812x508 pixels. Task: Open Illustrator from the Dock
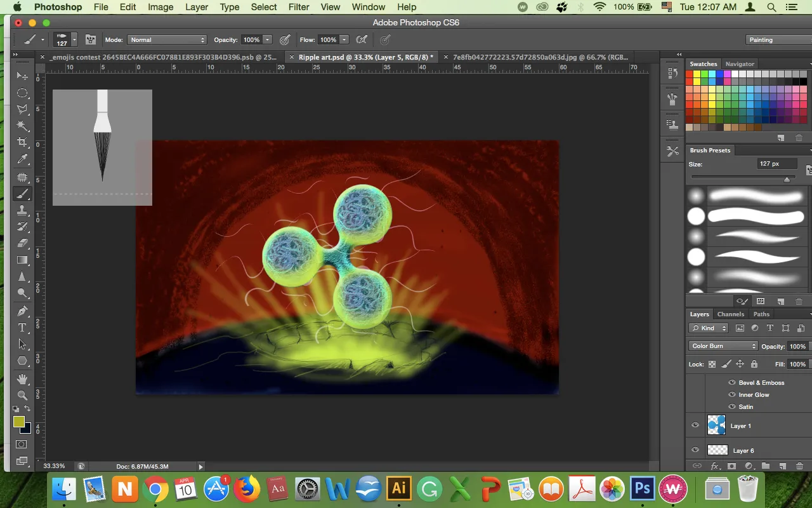pos(399,489)
